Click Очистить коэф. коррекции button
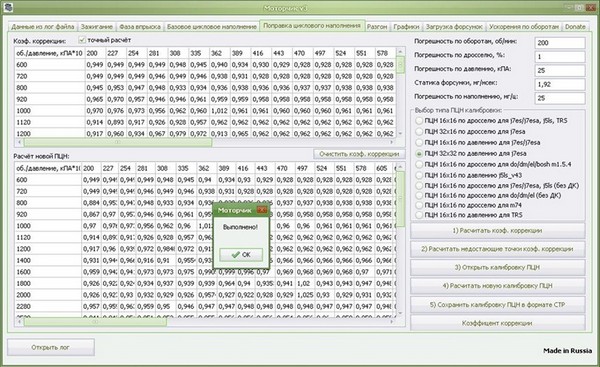Image resolution: width=600 pixels, height=367 pixels. coord(359,154)
